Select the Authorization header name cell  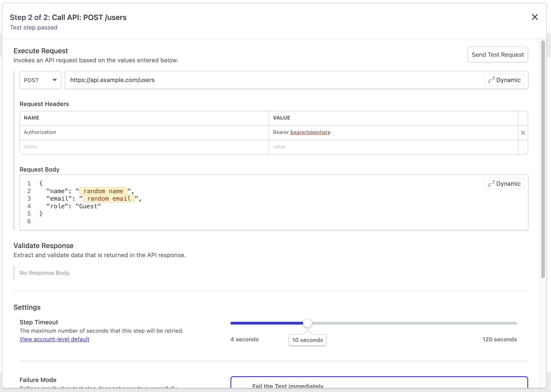(x=40, y=132)
